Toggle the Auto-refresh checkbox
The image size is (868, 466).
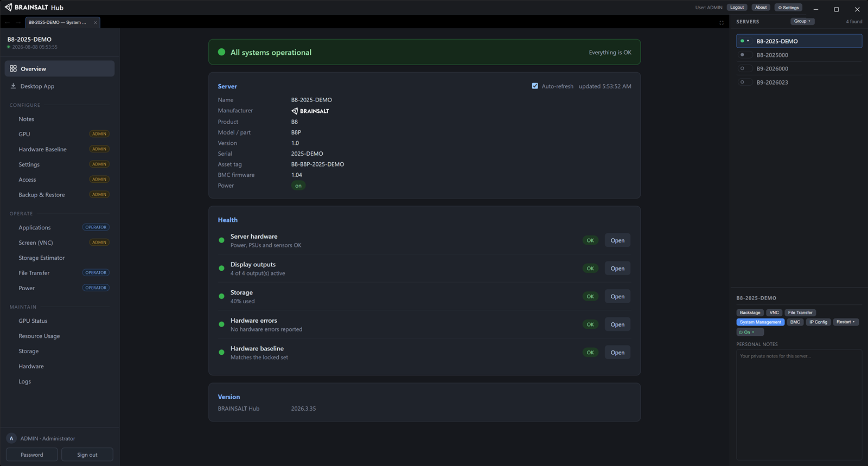coord(535,86)
